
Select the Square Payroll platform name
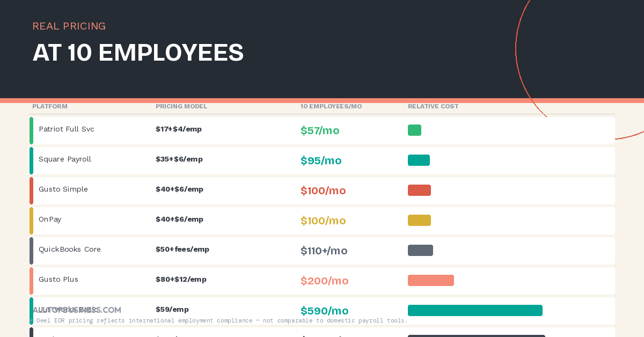tap(65, 159)
